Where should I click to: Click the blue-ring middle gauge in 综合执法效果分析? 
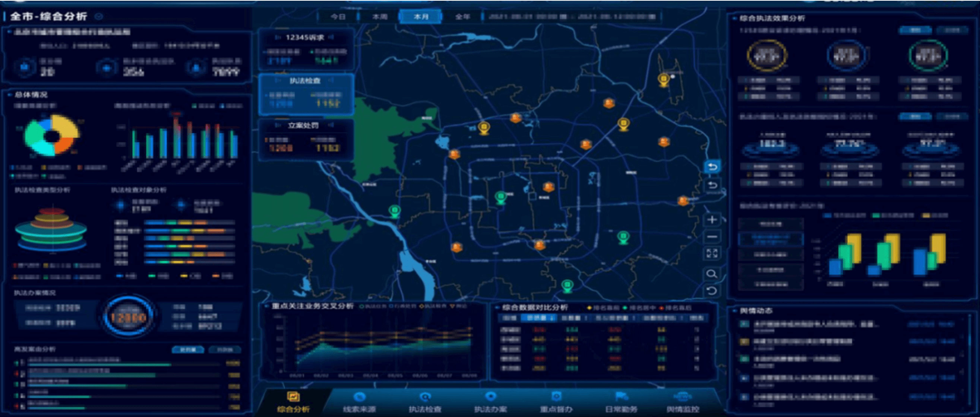click(x=847, y=55)
